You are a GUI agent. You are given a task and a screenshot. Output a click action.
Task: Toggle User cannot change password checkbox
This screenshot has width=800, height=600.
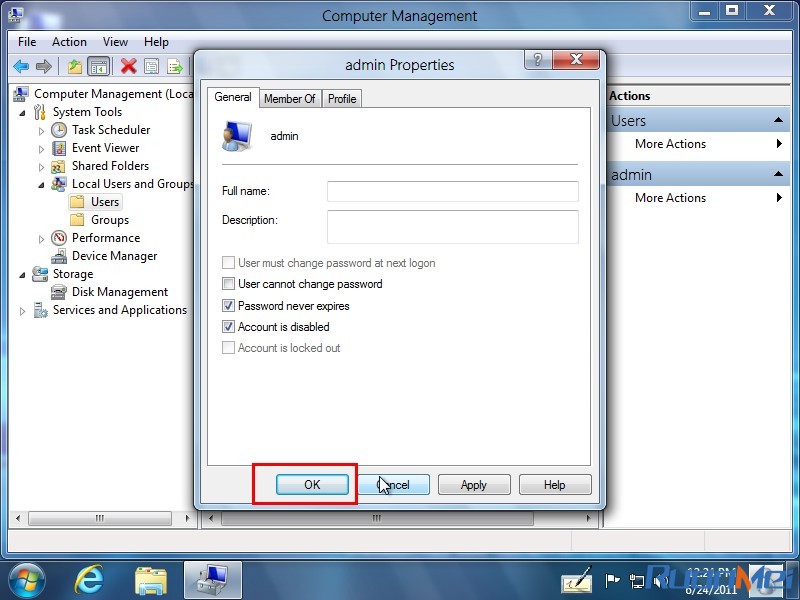(229, 284)
